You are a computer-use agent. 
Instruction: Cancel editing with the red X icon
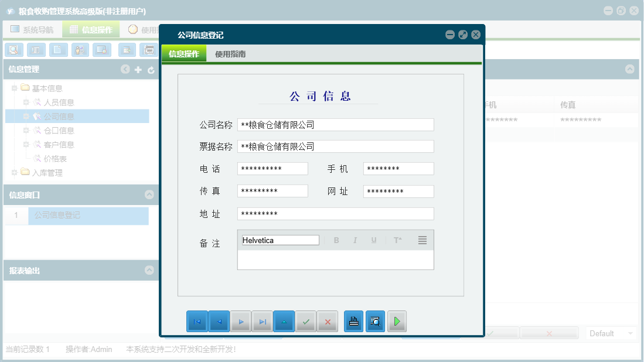pos(327,321)
